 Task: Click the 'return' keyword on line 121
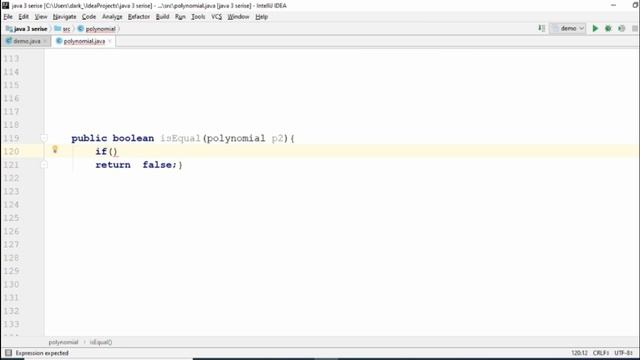pyautogui.click(x=113, y=165)
